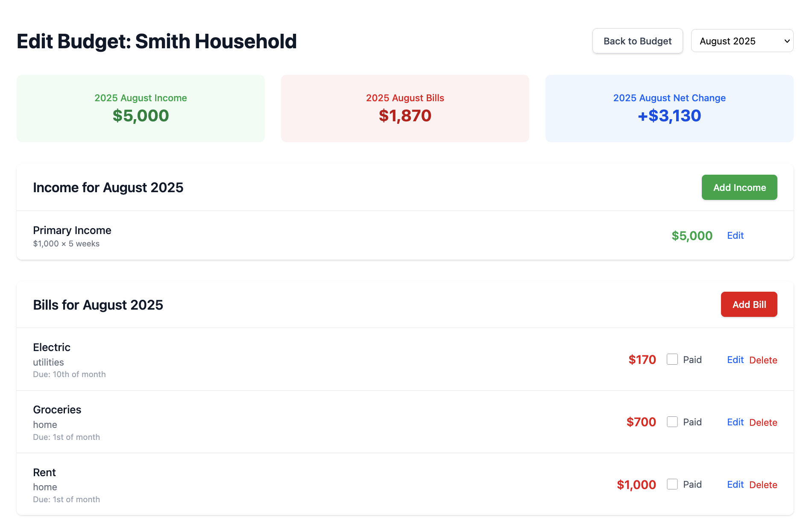This screenshot has height=530, width=812.
Task: Edit the Primary Income entry
Action: click(x=735, y=235)
